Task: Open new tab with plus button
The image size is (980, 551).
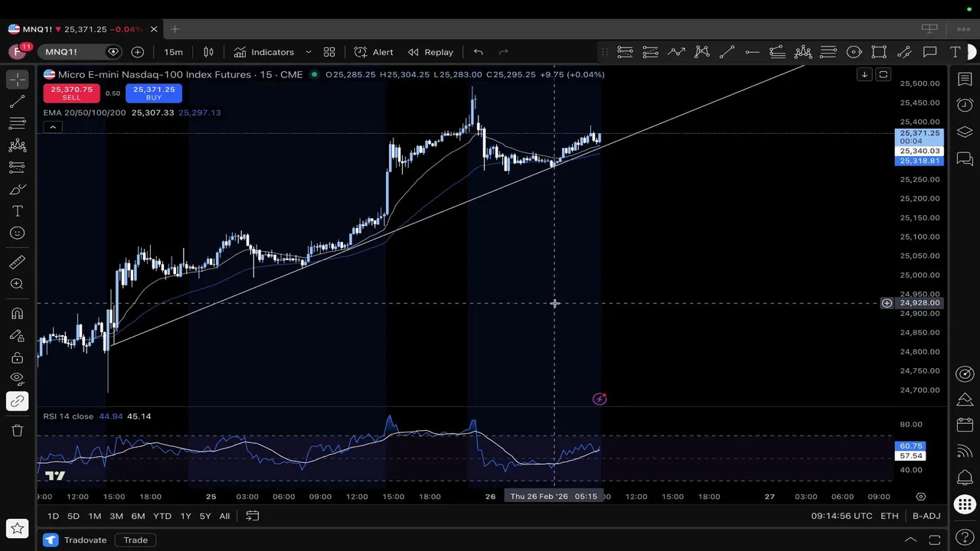Action: point(175,29)
